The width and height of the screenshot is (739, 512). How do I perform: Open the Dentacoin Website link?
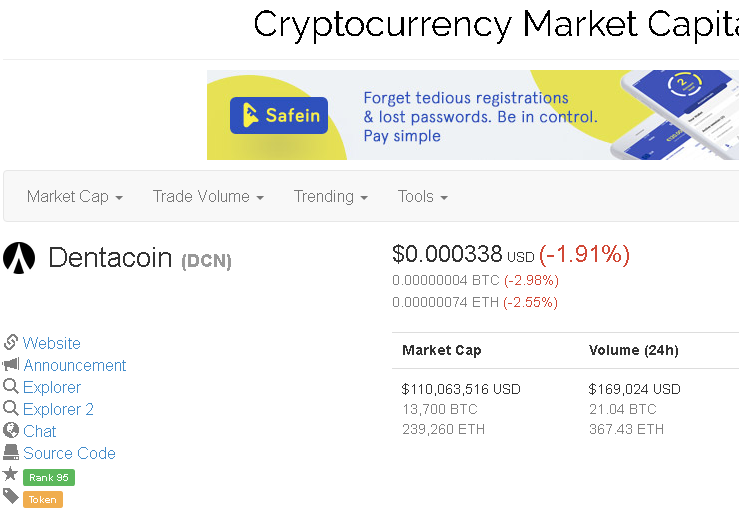[x=51, y=343]
